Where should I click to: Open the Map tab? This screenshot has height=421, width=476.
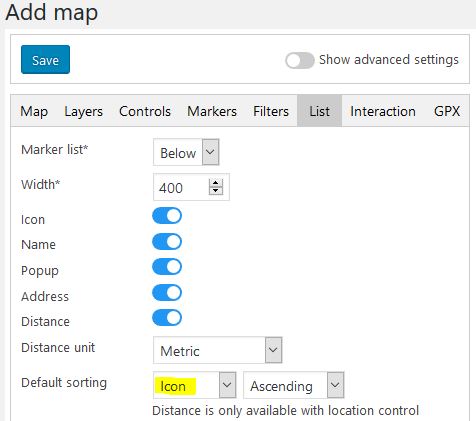(x=34, y=111)
